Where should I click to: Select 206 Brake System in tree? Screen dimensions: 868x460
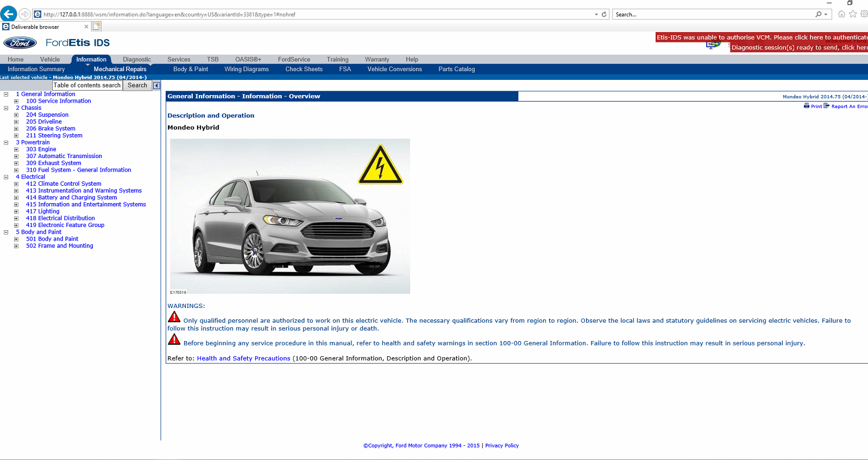pos(51,129)
